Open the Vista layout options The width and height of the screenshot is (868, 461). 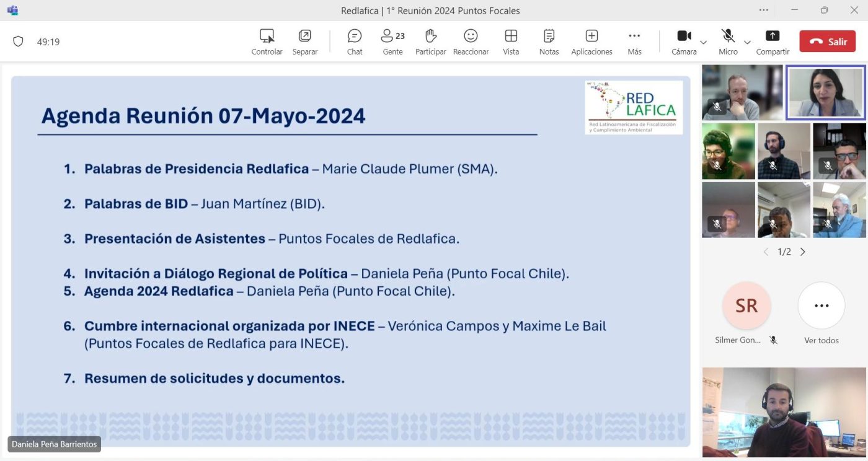(x=511, y=42)
